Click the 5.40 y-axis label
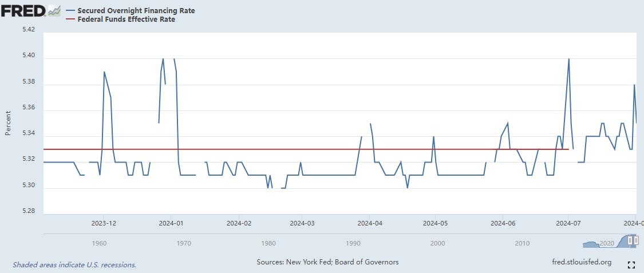Image resolution: width=644 pixels, height=273 pixels. tap(28, 56)
